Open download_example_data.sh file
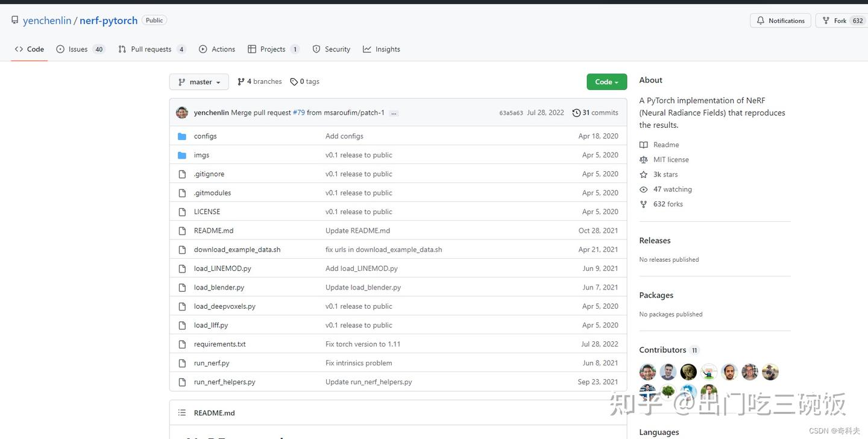The height and width of the screenshot is (439, 868). [x=237, y=250]
